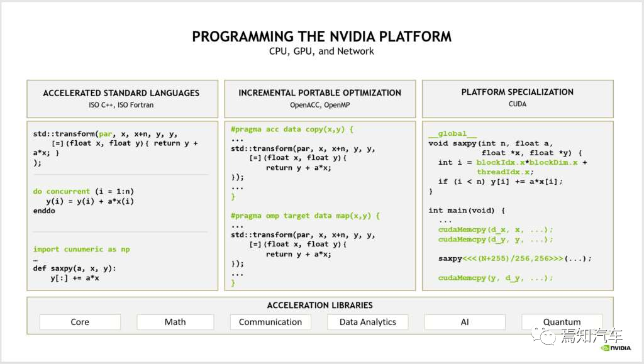Click the "CUDA" subheading
This screenshot has width=644, height=364.
coord(518,104)
